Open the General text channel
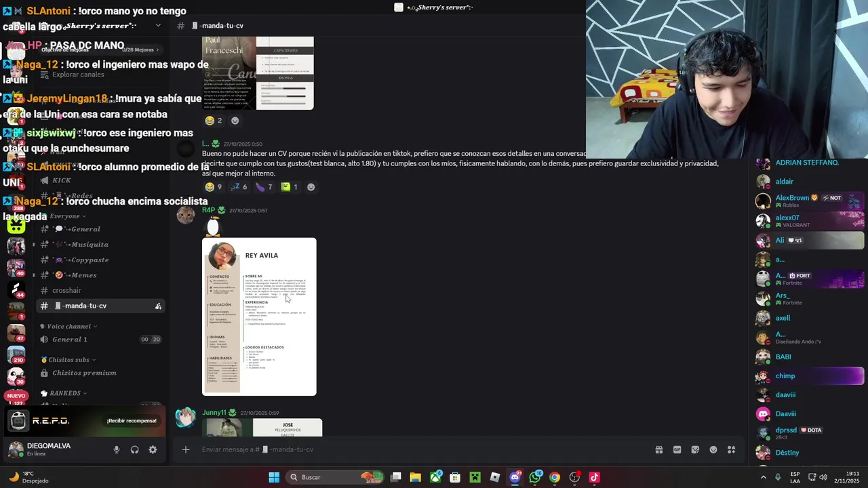Screen dimensions: 868x488 [x=100, y=229]
